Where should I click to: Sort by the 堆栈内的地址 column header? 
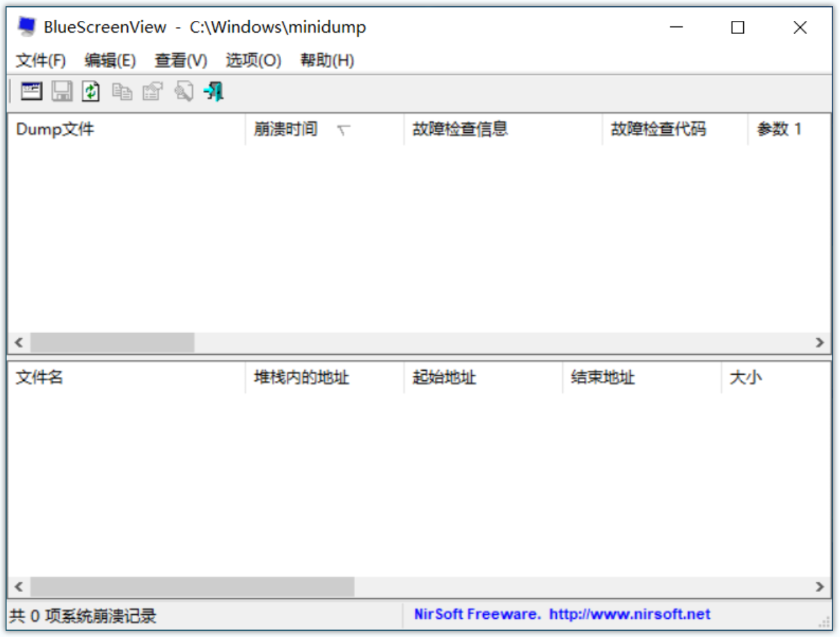point(324,378)
